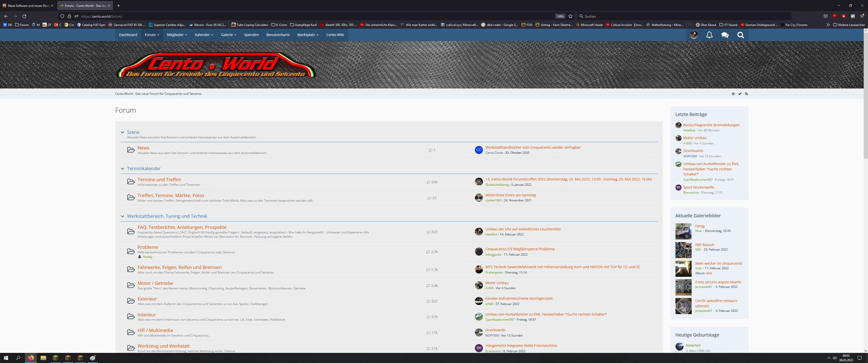The image size is (868, 363).
Task: Collapse the Szene category
Action: 123,132
